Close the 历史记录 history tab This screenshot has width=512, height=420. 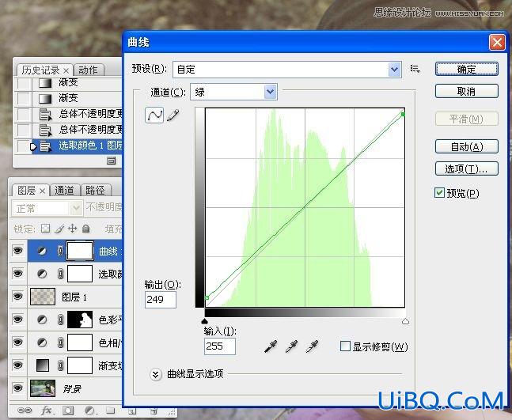coord(66,71)
